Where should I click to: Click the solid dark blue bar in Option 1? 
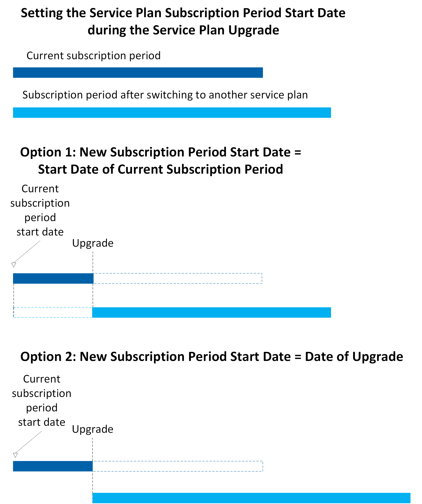point(53,278)
